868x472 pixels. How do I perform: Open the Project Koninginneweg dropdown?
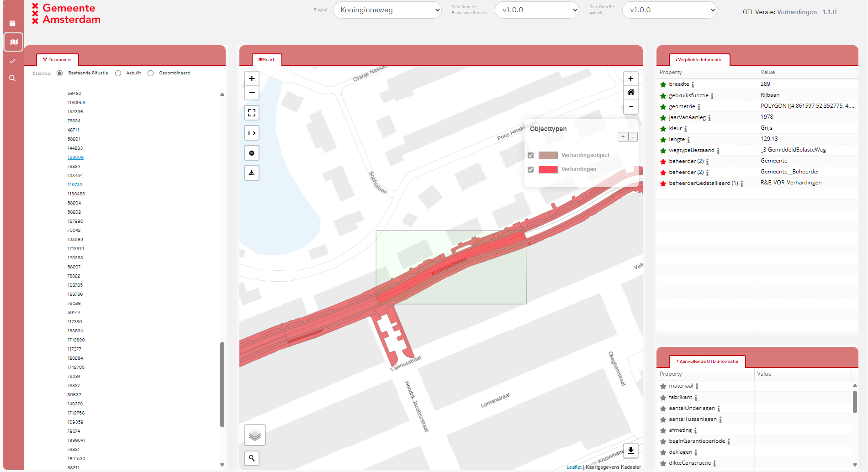pos(387,10)
